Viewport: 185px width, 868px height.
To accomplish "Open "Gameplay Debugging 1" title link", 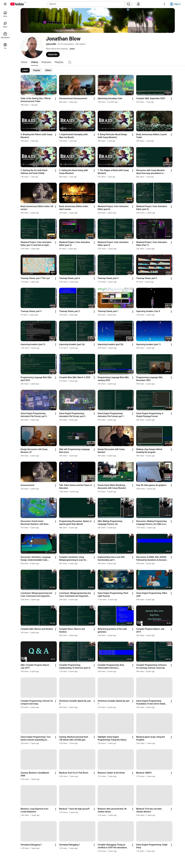I will (x=69, y=845).
